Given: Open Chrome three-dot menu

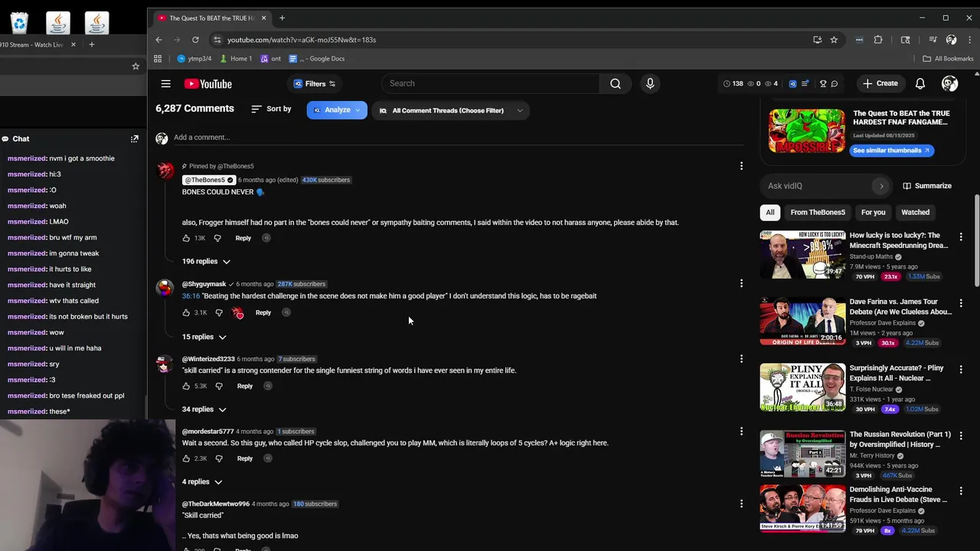Looking at the screenshot, I should 969,40.
